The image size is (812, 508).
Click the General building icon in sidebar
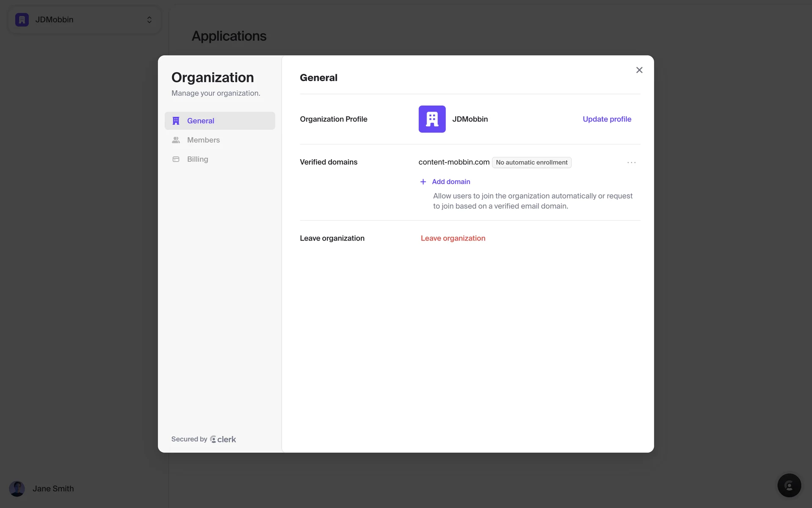(176, 121)
